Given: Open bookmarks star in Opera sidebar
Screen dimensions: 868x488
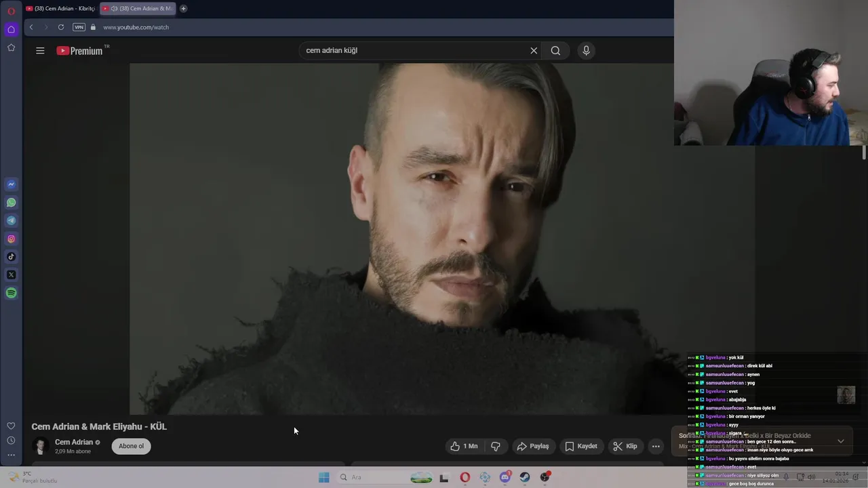Looking at the screenshot, I should click(11, 47).
